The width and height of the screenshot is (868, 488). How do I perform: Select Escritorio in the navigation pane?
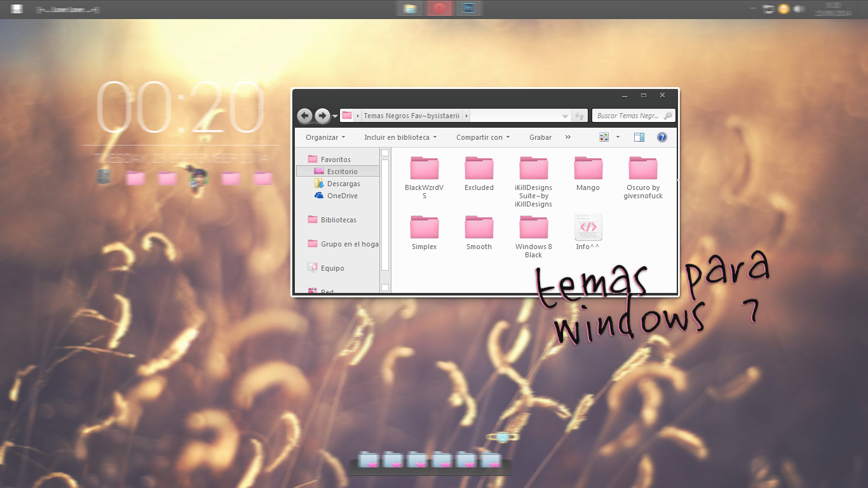tap(337, 172)
